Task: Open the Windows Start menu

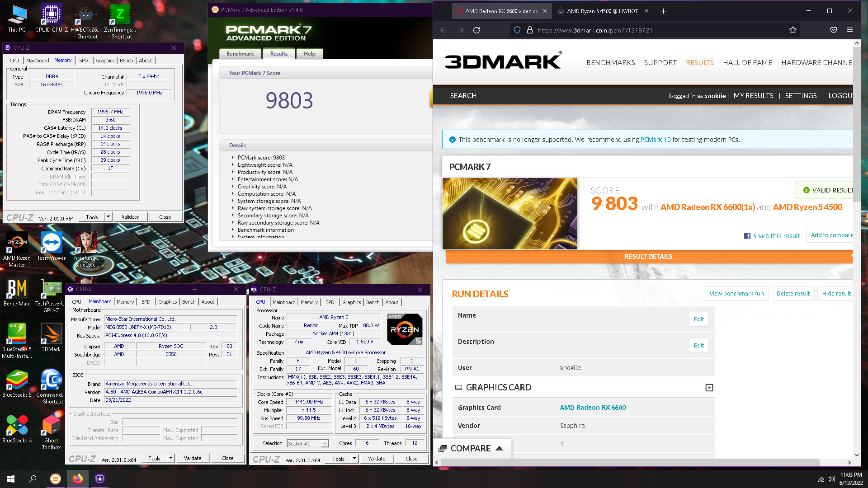Action: (11, 479)
